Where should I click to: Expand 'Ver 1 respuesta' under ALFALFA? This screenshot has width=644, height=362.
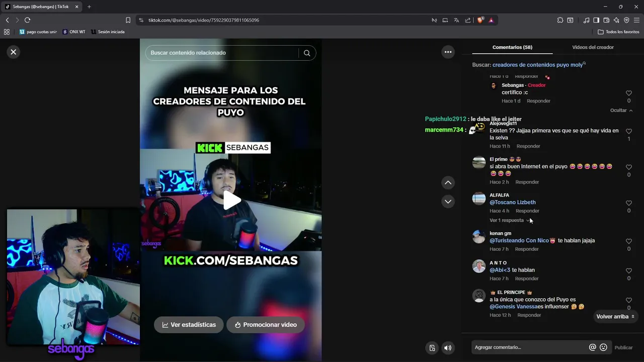click(510, 220)
